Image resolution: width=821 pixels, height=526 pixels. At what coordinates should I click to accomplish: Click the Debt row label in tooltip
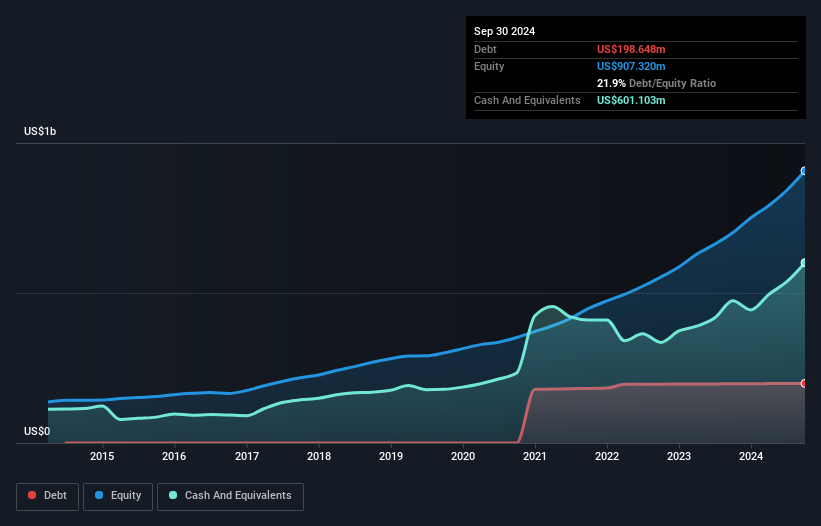coord(485,49)
